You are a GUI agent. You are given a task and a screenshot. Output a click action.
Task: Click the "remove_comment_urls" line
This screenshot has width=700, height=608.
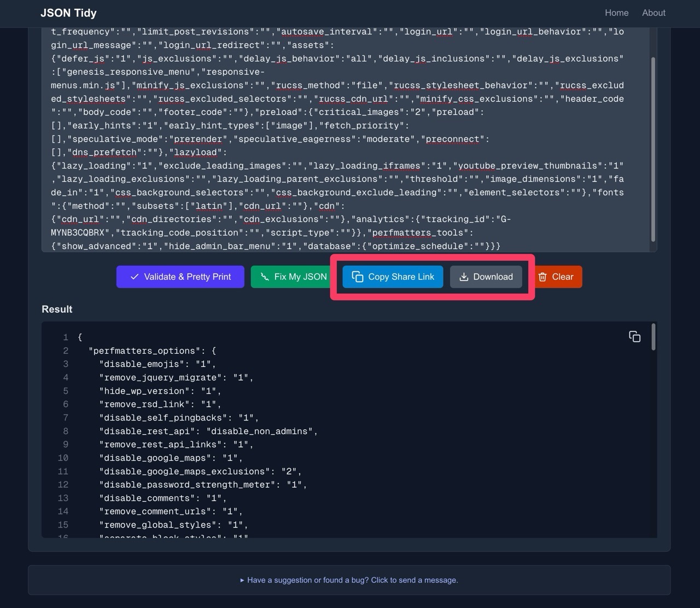(171, 511)
